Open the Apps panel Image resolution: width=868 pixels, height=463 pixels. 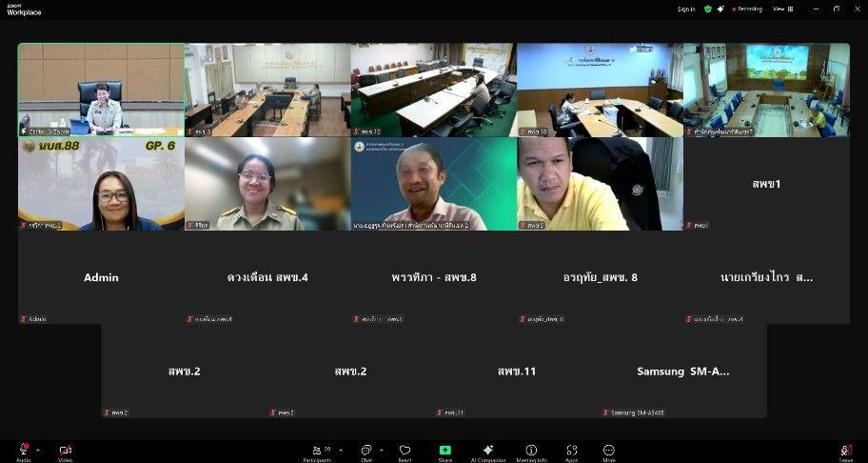(571, 450)
